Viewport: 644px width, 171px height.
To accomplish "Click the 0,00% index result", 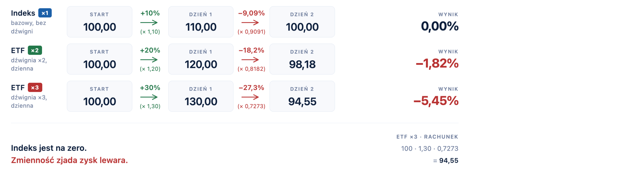I will pyautogui.click(x=439, y=26).
